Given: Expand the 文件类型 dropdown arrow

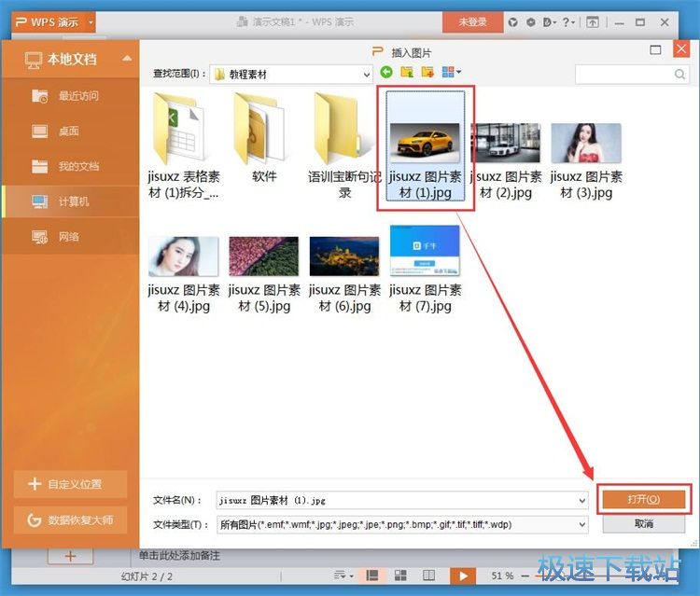Looking at the screenshot, I should click(x=582, y=524).
